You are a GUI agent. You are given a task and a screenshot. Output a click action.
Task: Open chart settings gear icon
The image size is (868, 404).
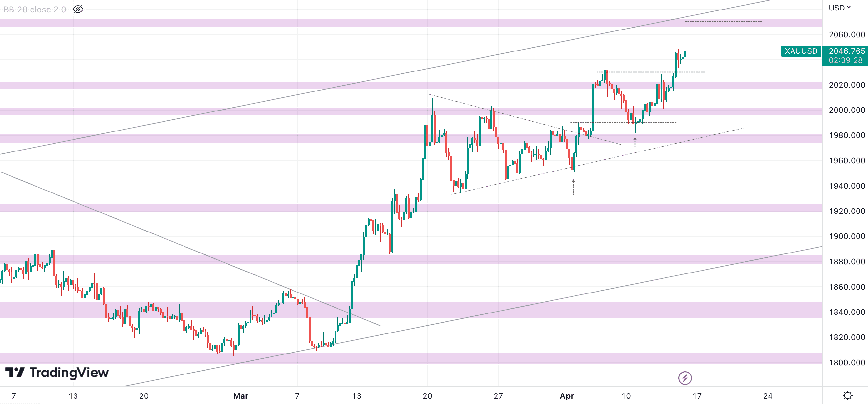tap(847, 395)
